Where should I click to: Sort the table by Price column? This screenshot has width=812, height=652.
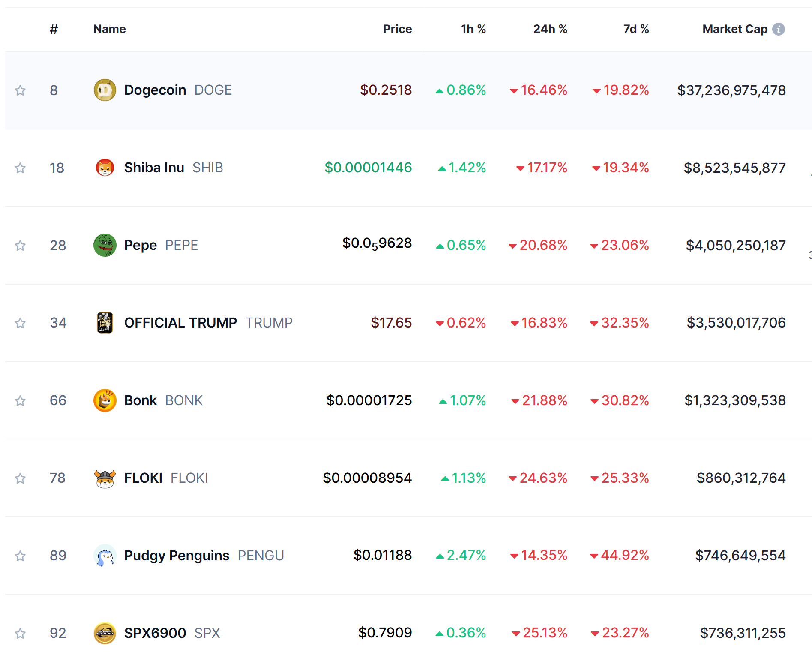tap(397, 29)
